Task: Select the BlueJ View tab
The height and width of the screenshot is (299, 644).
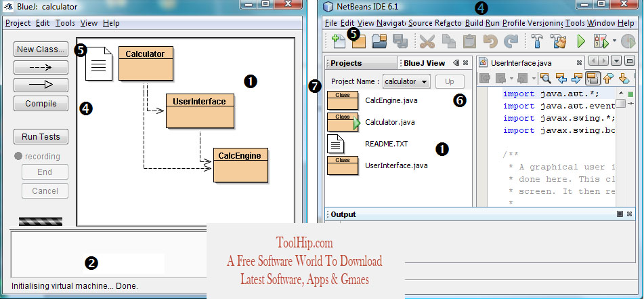Action: [x=425, y=63]
